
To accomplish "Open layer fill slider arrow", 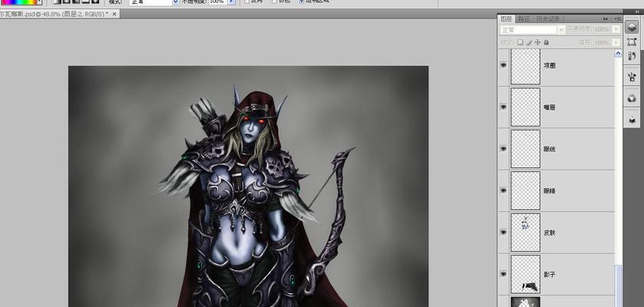I will [x=616, y=42].
